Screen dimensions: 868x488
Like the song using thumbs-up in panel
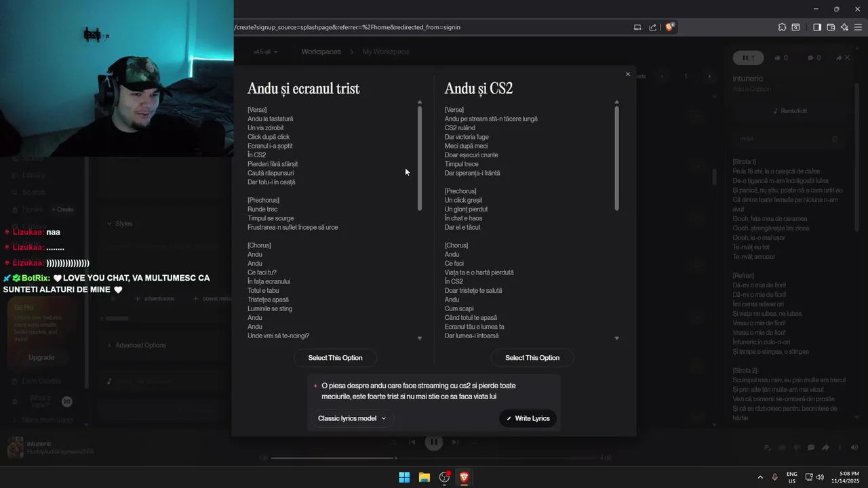pos(781,58)
